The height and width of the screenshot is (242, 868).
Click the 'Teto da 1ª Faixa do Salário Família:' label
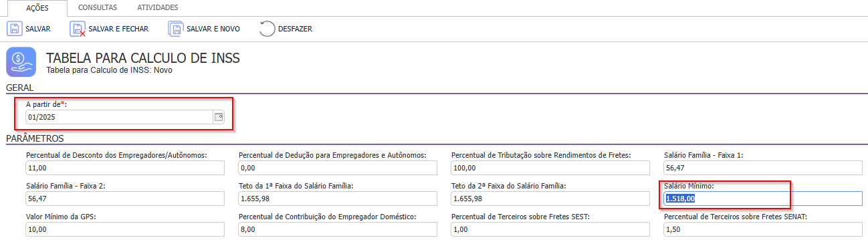pyautogui.click(x=296, y=186)
